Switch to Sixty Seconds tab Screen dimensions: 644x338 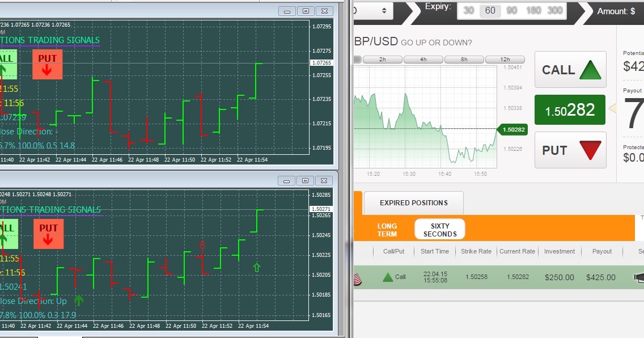pos(440,230)
